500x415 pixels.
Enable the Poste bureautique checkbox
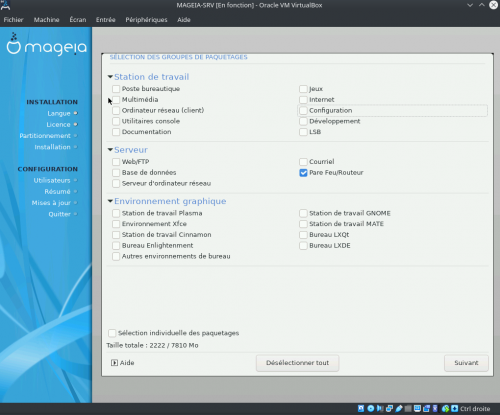pyautogui.click(x=116, y=89)
